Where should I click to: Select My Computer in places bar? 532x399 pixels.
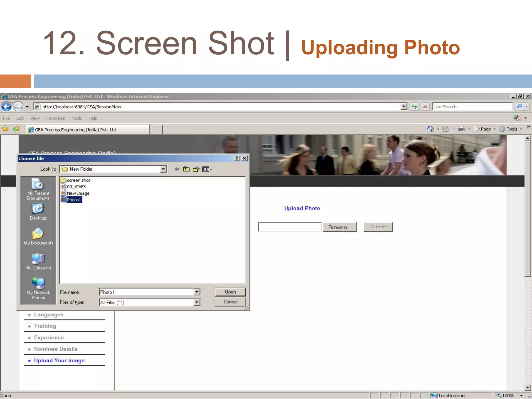pos(38,262)
